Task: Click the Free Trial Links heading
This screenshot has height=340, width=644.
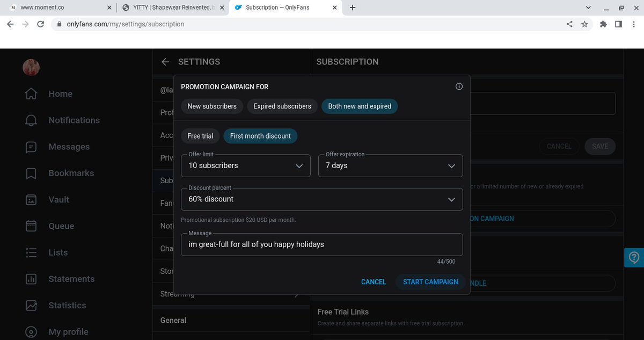Action: tap(343, 312)
